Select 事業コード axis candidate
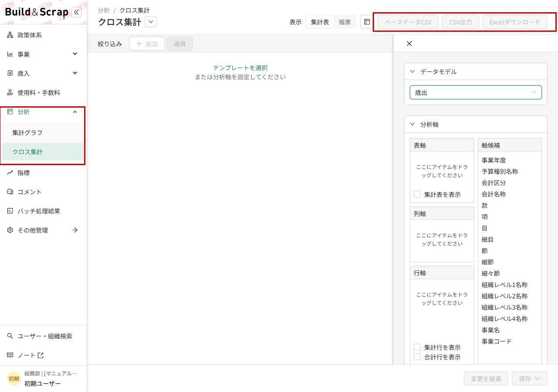Image resolution: width=558 pixels, height=392 pixels. point(497,341)
